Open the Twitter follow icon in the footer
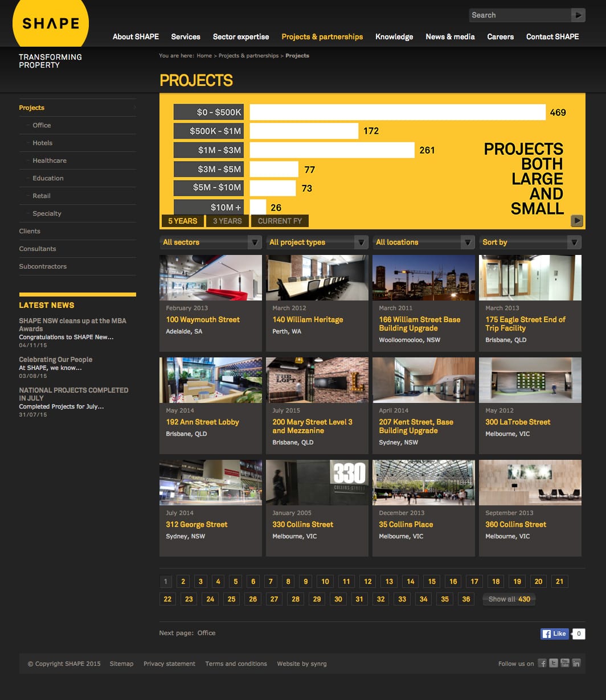Viewport: 606px width, 700px height. pos(554,663)
